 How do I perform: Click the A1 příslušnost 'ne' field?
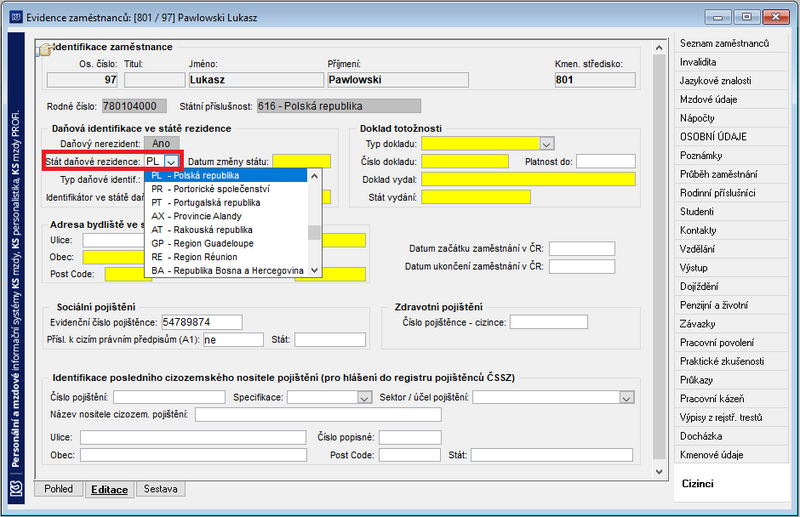pos(233,339)
